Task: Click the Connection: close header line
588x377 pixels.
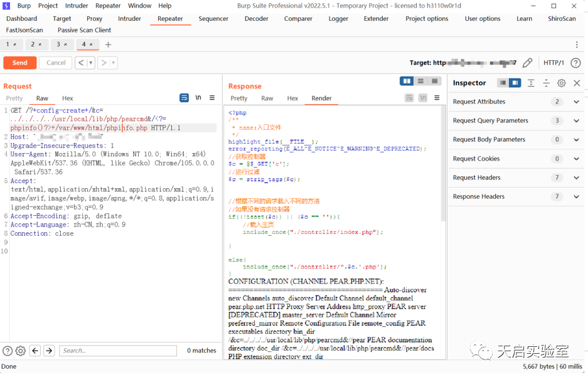Action: point(42,233)
